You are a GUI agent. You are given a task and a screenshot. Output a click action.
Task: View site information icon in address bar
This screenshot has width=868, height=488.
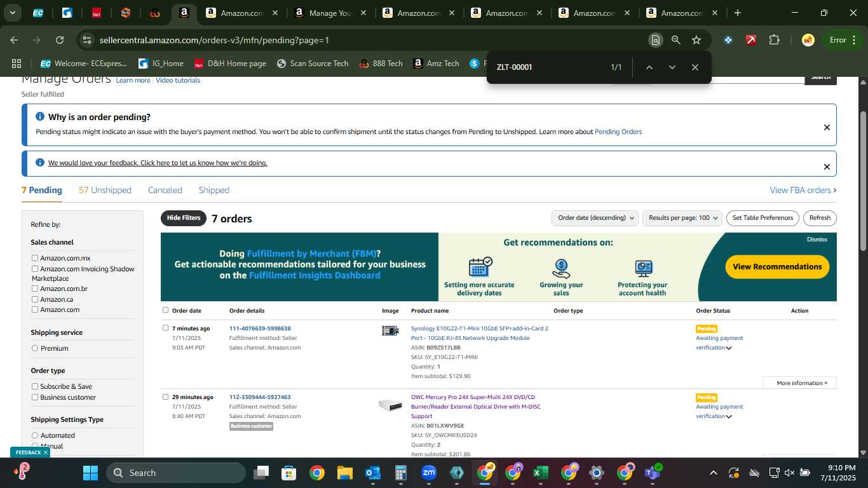click(x=87, y=40)
